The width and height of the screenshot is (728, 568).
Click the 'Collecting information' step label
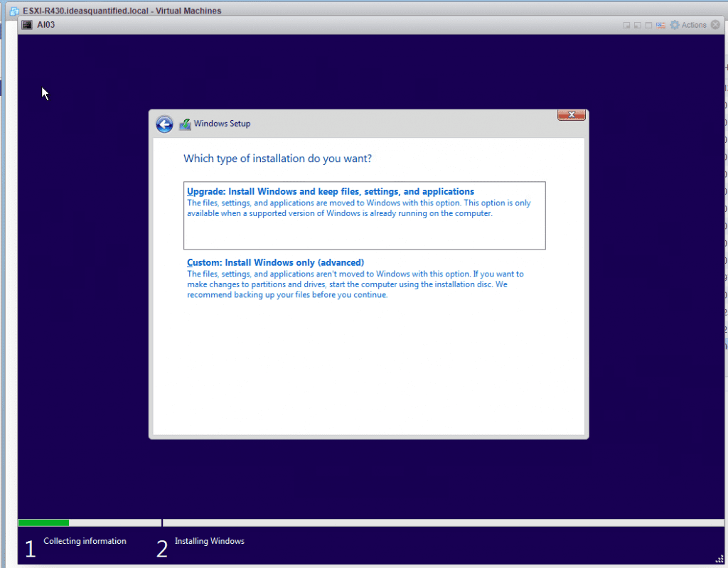pyautogui.click(x=85, y=541)
